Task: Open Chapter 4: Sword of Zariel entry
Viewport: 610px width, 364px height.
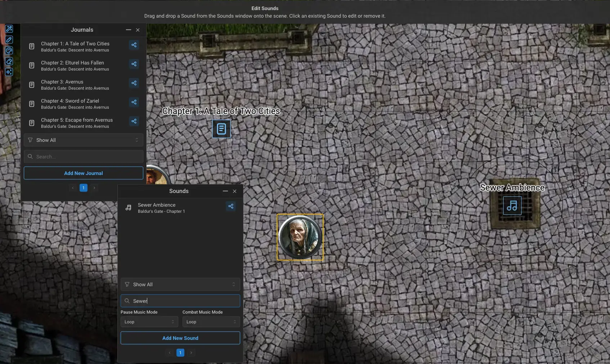Action: click(70, 104)
